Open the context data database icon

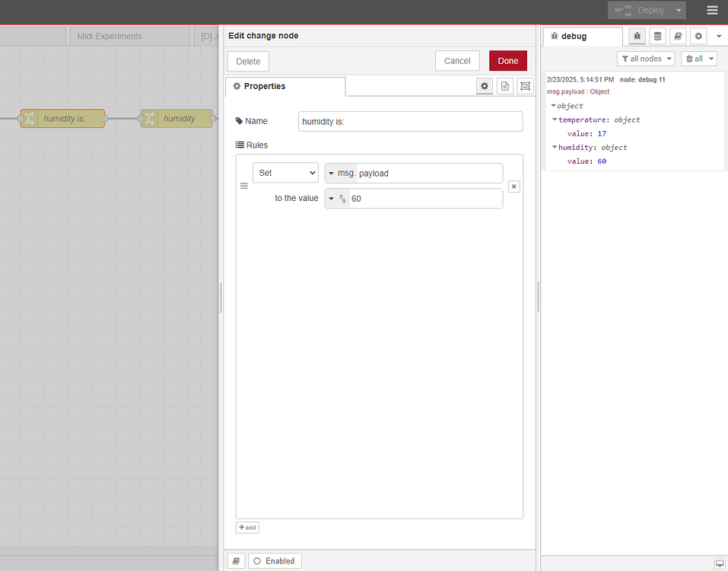click(x=657, y=36)
